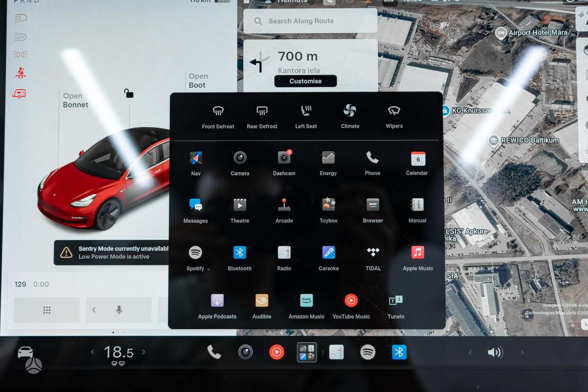Screen dimensions: 588x392
Task: Open the Manual app
Action: click(417, 211)
